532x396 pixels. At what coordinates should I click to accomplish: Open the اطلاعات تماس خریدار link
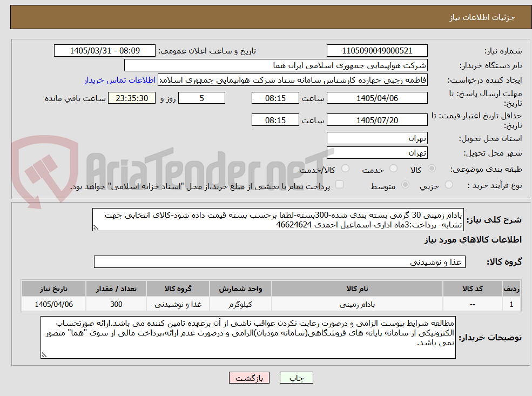120,80
